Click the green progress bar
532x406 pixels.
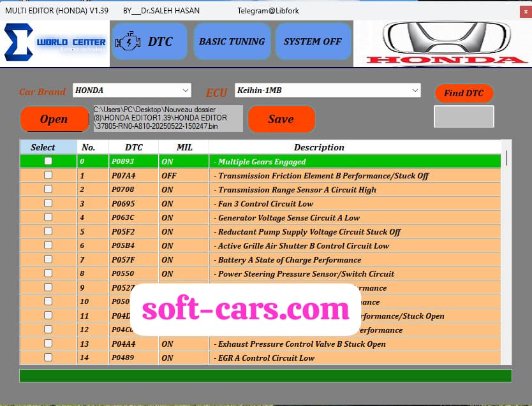(265, 376)
